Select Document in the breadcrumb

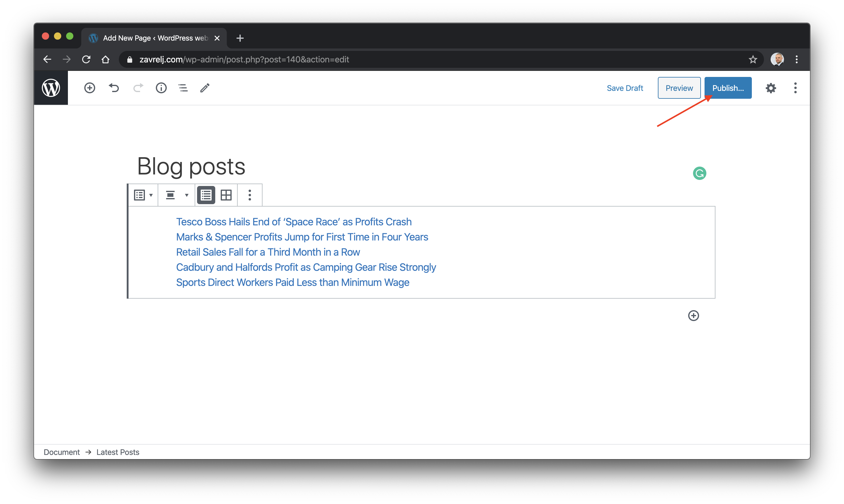click(x=62, y=452)
